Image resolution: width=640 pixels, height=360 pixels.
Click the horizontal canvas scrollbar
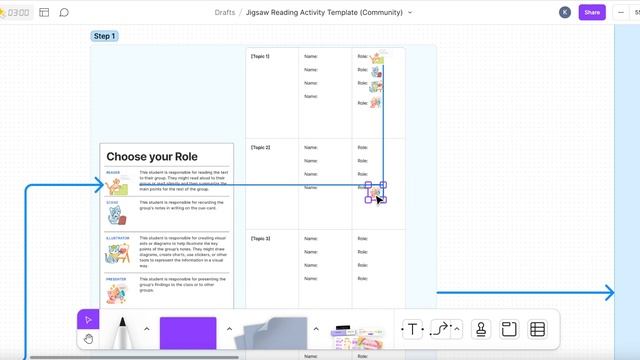(x=134, y=357)
